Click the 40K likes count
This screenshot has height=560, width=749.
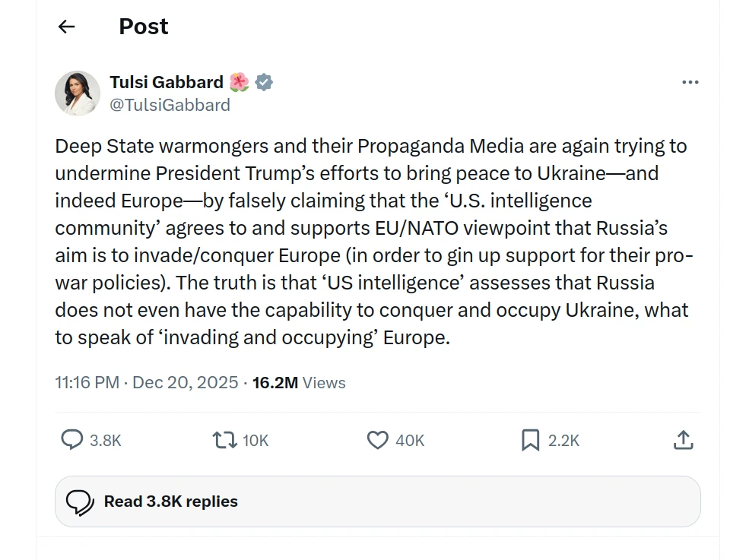410,441
